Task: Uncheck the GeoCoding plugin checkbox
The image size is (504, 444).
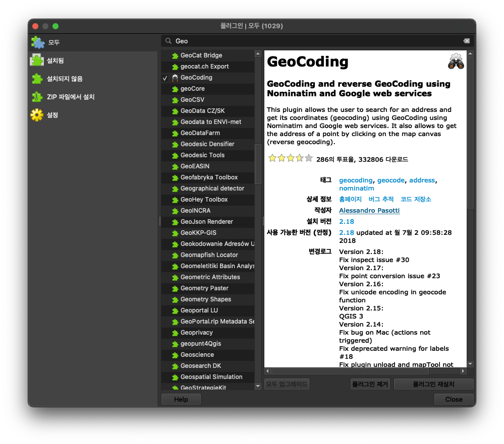Action: coord(165,78)
